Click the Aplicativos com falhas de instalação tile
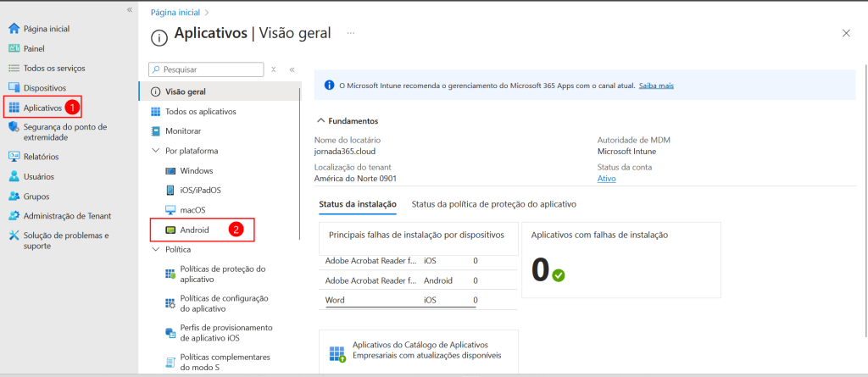Image resolution: width=868 pixels, height=377 pixels. [621, 260]
